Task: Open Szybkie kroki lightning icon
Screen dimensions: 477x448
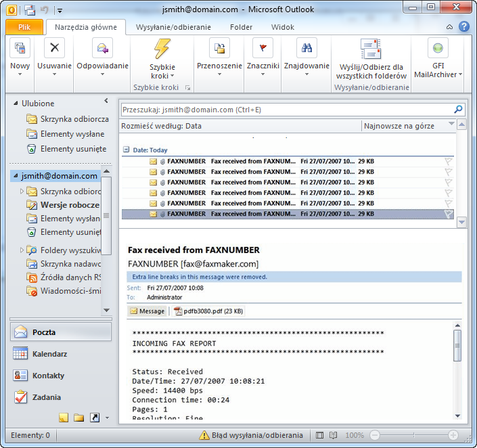Action: pyautogui.click(x=162, y=49)
